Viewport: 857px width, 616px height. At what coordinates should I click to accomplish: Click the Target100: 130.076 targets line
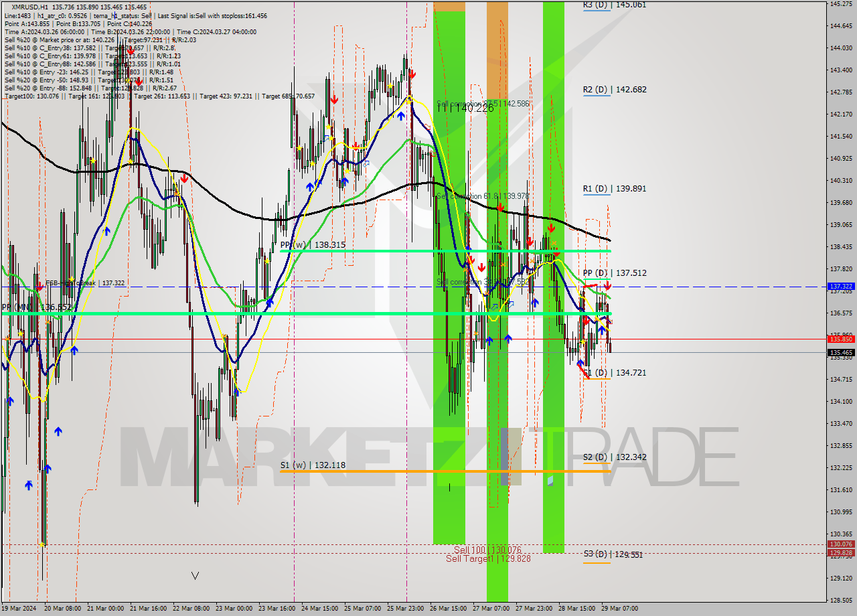pos(159,96)
